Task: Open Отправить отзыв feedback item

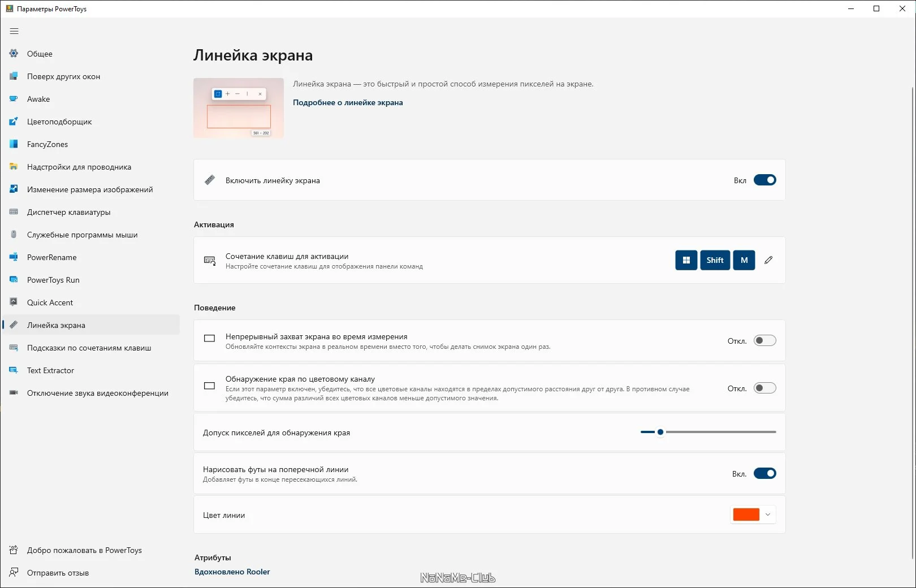Action: (92, 573)
